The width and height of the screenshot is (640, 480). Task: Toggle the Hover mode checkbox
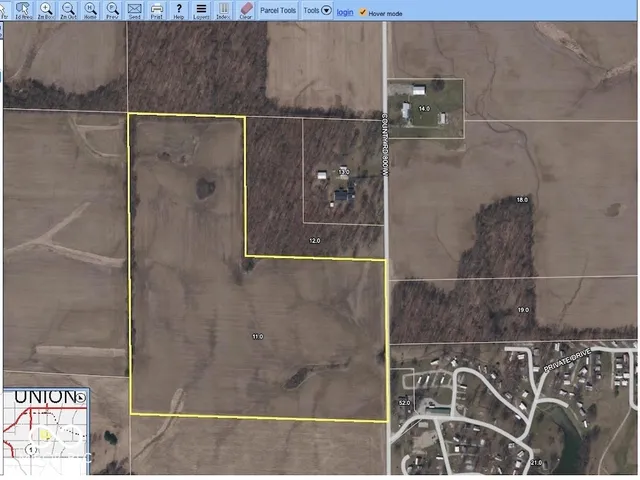coord(363,12)
